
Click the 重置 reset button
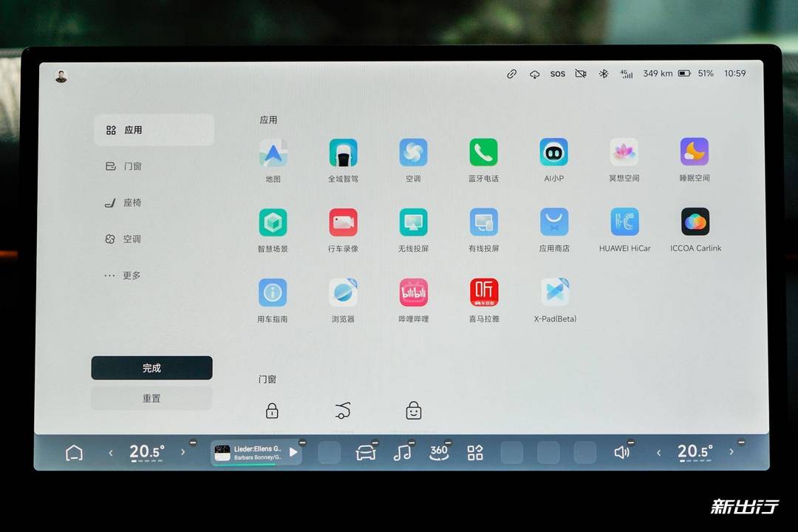(151, 398)
